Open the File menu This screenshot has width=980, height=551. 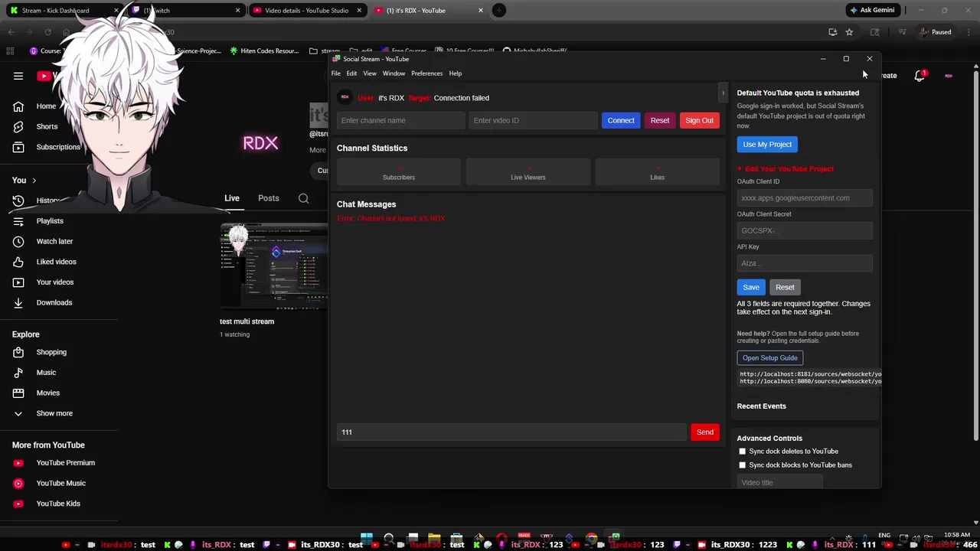tap(335, 73)
